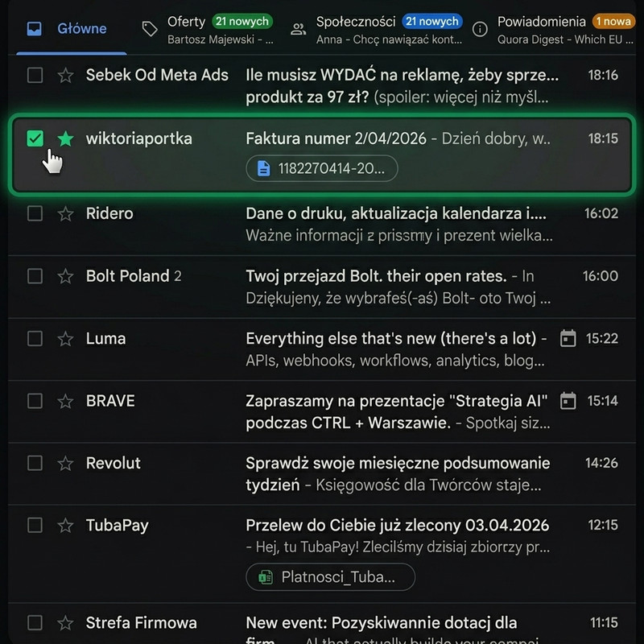Click the 16:02 timestamp on Ridero email
This screenshot has width=644, height=644.
[x=601, y=213]
